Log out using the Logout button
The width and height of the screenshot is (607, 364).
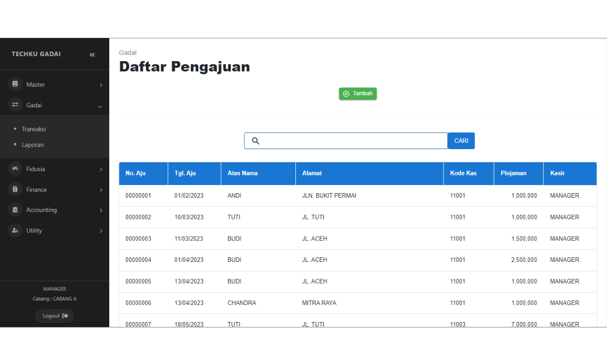55,316
